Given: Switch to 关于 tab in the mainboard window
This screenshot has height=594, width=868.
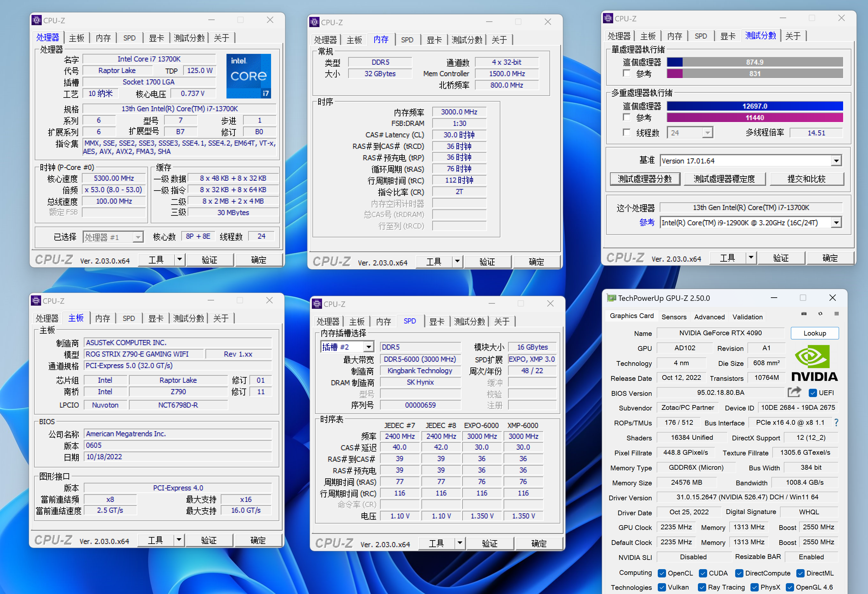Looking at the screenshot, I should (221, 318).
